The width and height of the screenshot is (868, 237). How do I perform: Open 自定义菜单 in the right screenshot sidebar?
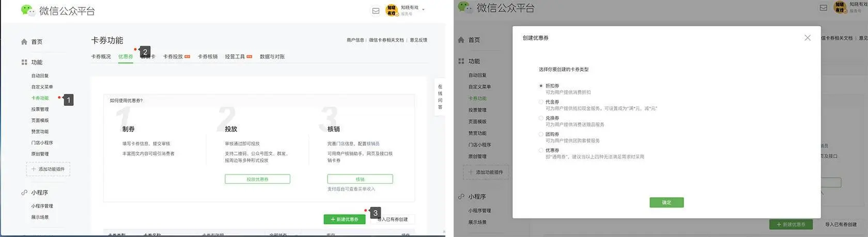coord(480,87)
